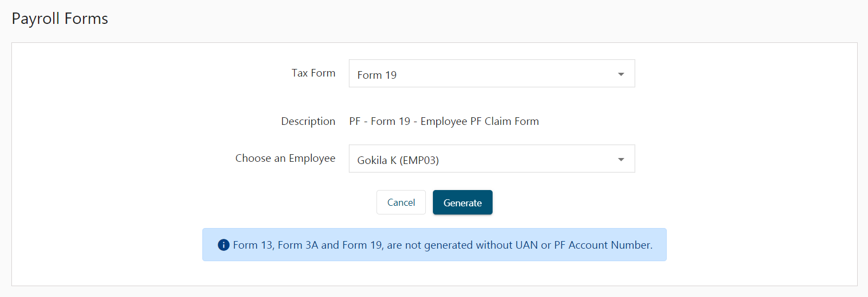Select the 'PF - Form 19' description text

pos(380,121)
